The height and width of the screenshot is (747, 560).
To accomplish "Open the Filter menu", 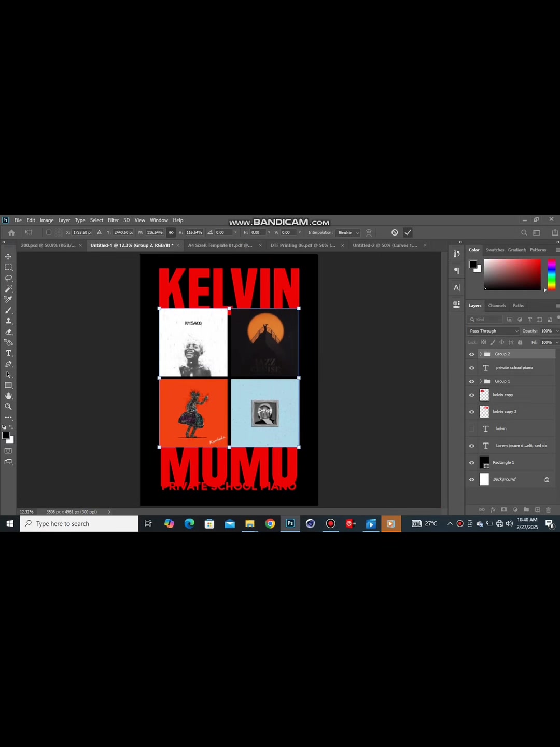I will 113,220.
